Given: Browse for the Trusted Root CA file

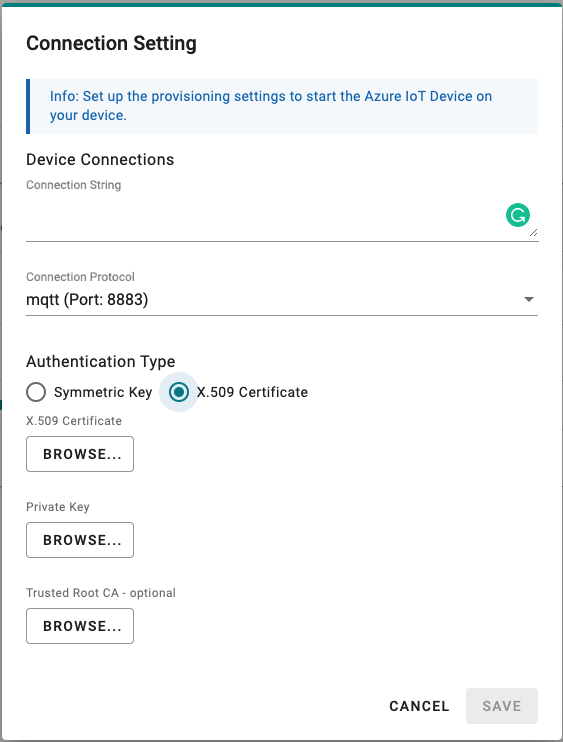Looking at the screenshot, I should tap(80, 627).
